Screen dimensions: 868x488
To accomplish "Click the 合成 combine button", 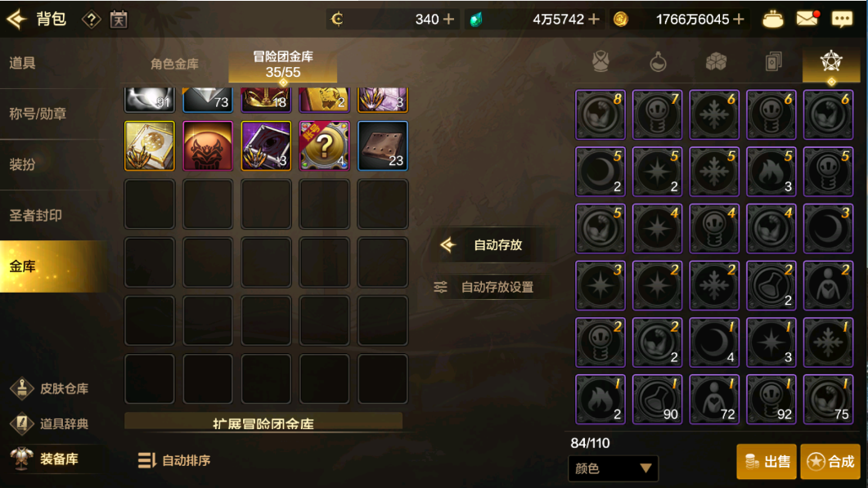I will [x=830, y=462].
